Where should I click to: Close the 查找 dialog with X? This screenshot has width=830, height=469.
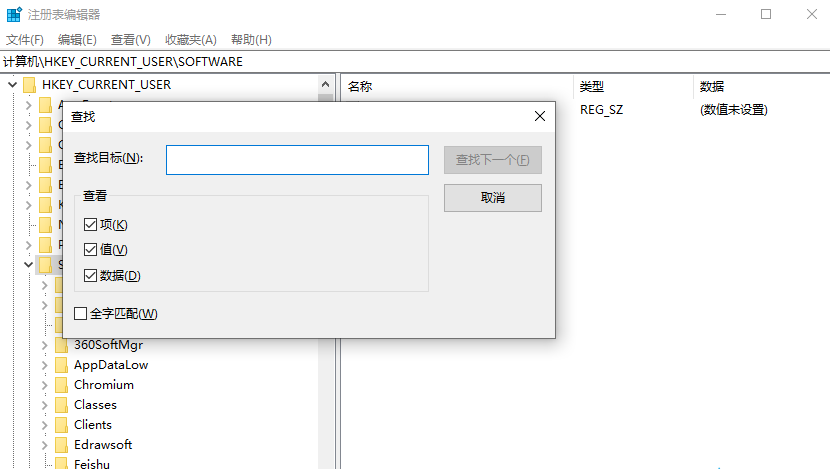tap(539, 116)
